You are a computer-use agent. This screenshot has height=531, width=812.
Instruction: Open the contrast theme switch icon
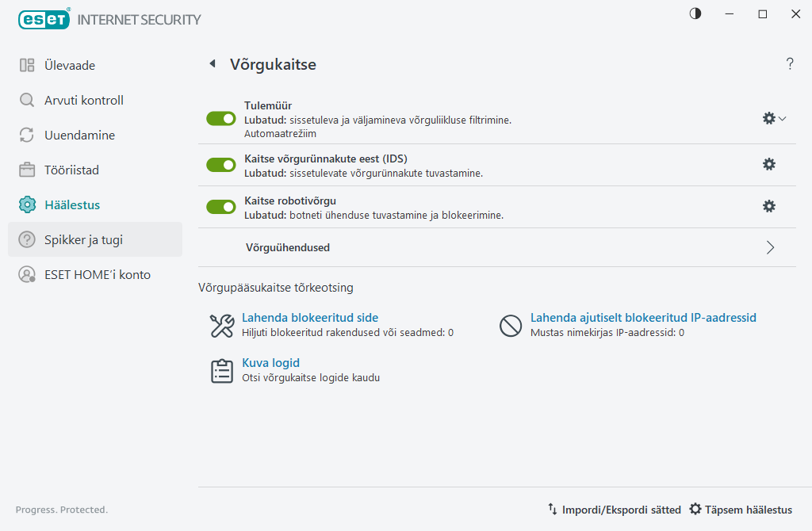point(695,14)
